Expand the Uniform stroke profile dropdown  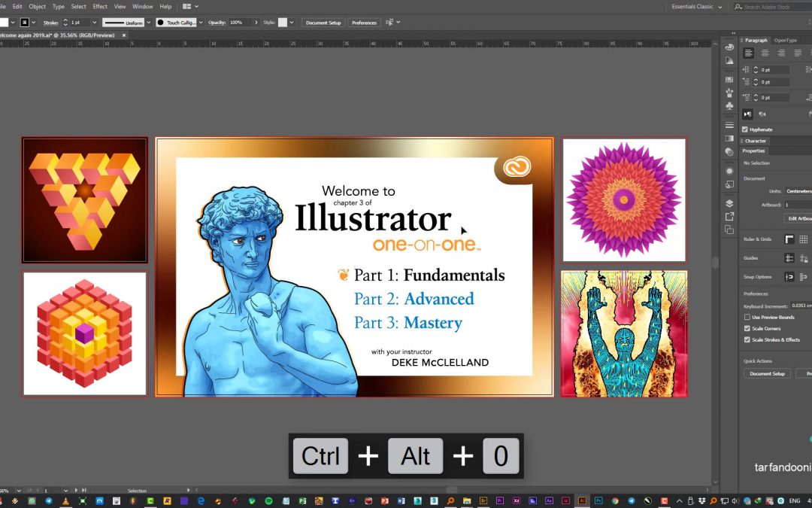click(149, 23)
